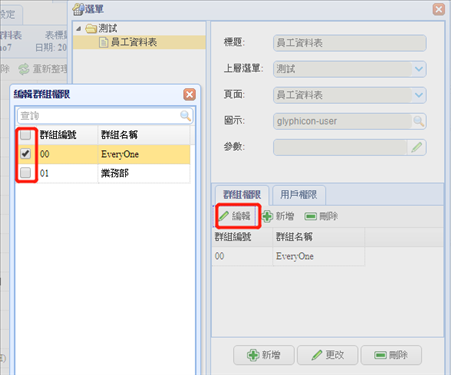Viewport: 451px width, 375px height.
Task: Click the 重新整理 refresh icon in background window
Action: [24, 69]
